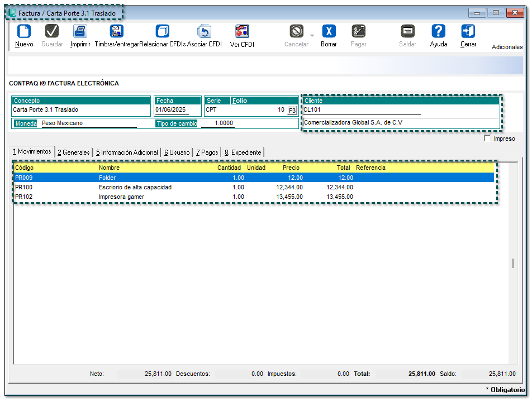532x401 pixels.
Task: Switch to the 2 Generales tab
Action: [x=73, y=152]
